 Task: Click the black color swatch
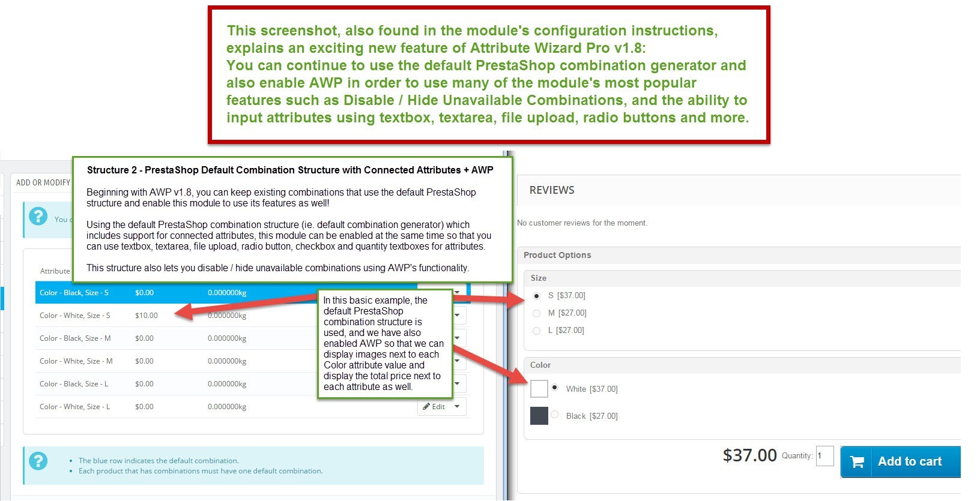[x=539, y=416]
